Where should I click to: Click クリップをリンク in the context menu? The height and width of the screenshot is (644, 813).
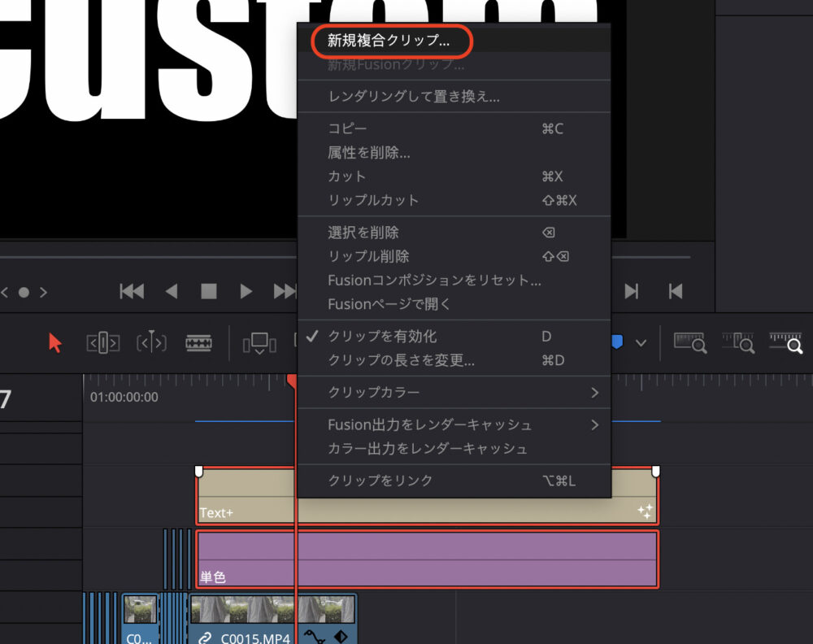(x=380, y=481)
